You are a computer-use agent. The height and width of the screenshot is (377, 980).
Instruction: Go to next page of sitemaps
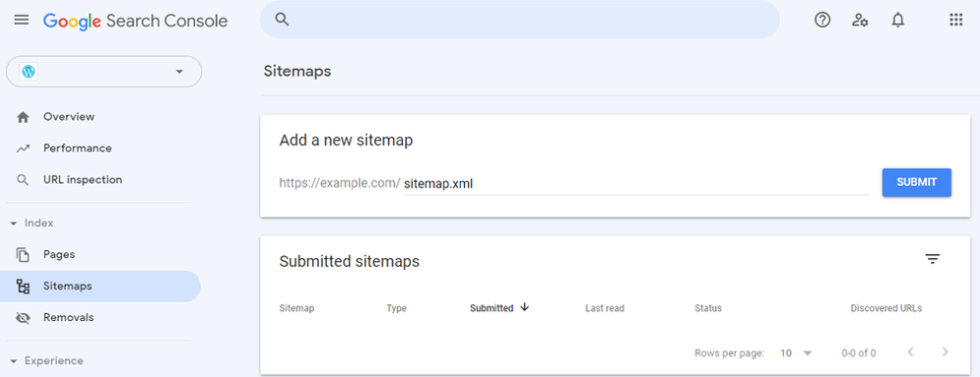click(x=945, y=352)
